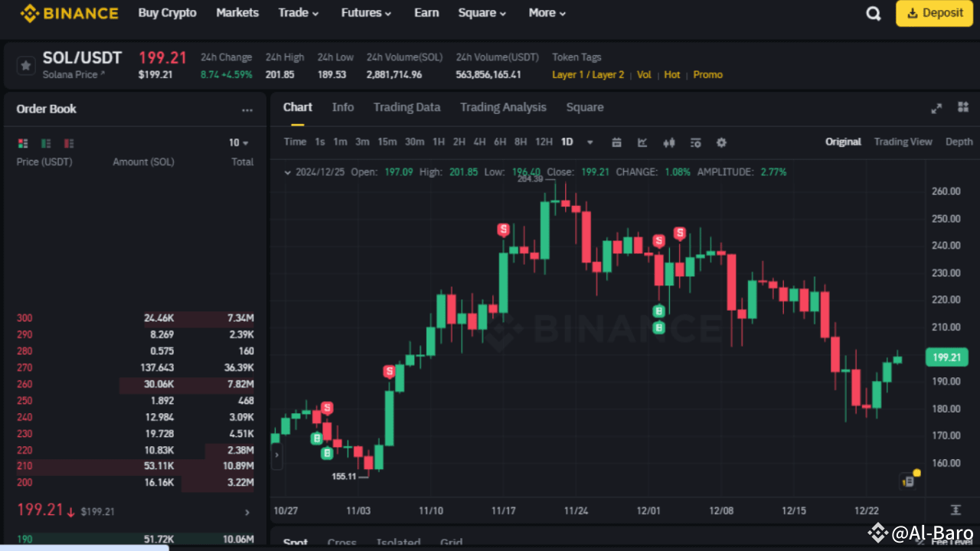Show buy orders only view (green icon)

tap(46, 143)
